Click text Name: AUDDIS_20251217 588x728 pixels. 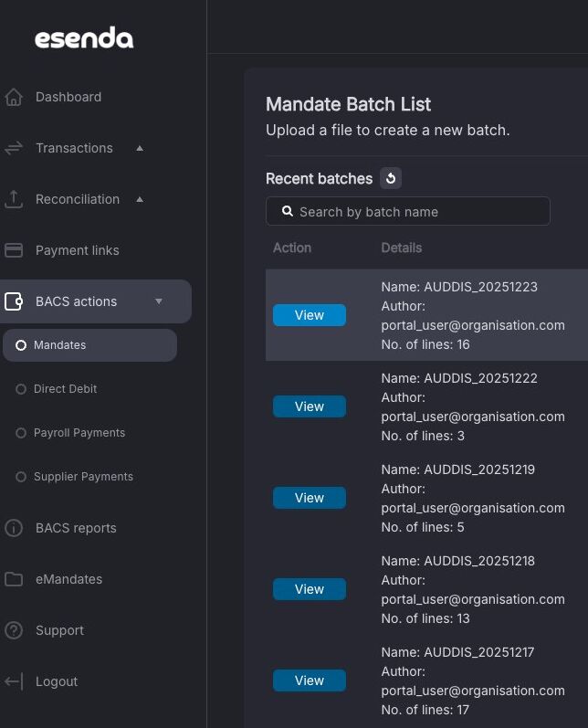[457, 652]
